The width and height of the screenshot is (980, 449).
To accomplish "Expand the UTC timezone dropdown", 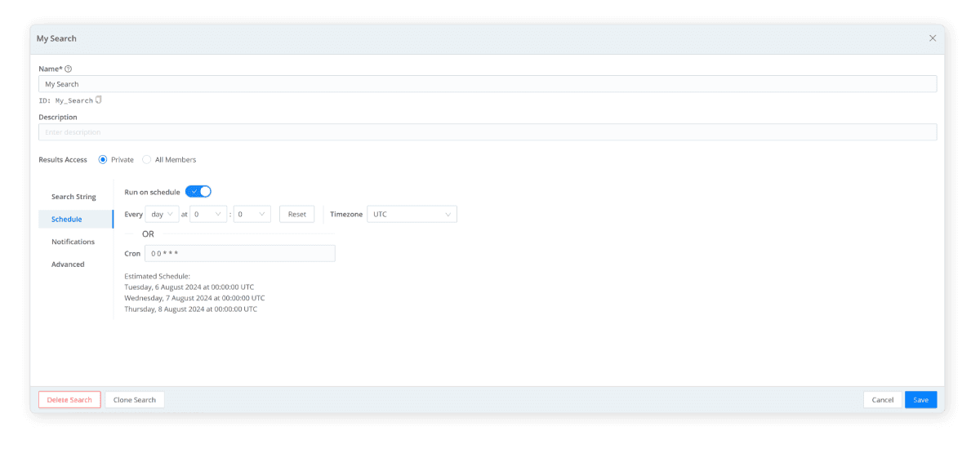I will [x=412, y=214].
